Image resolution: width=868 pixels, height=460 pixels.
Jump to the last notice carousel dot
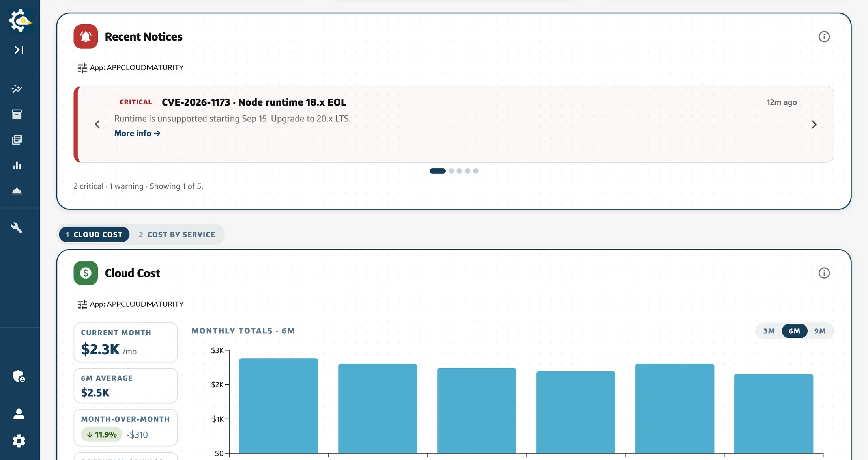point(476,171)
